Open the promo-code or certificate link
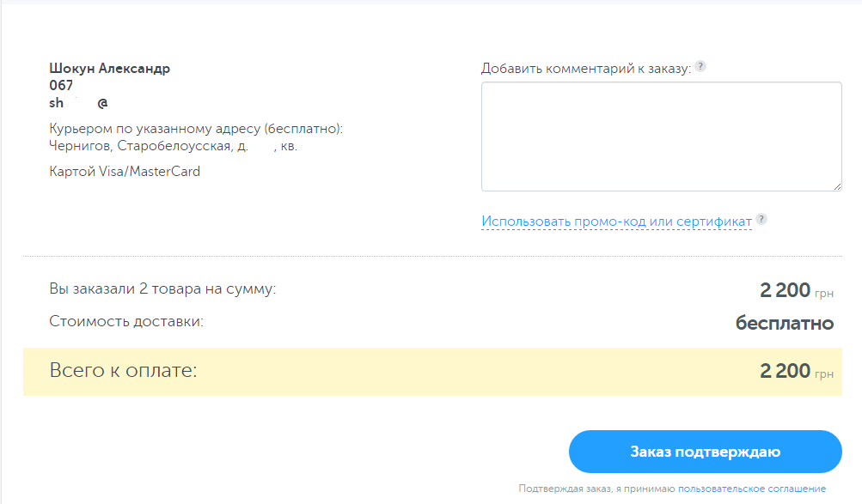Image resolution: width=862 pixels, height=504 pixels. [x=616, y=222]
